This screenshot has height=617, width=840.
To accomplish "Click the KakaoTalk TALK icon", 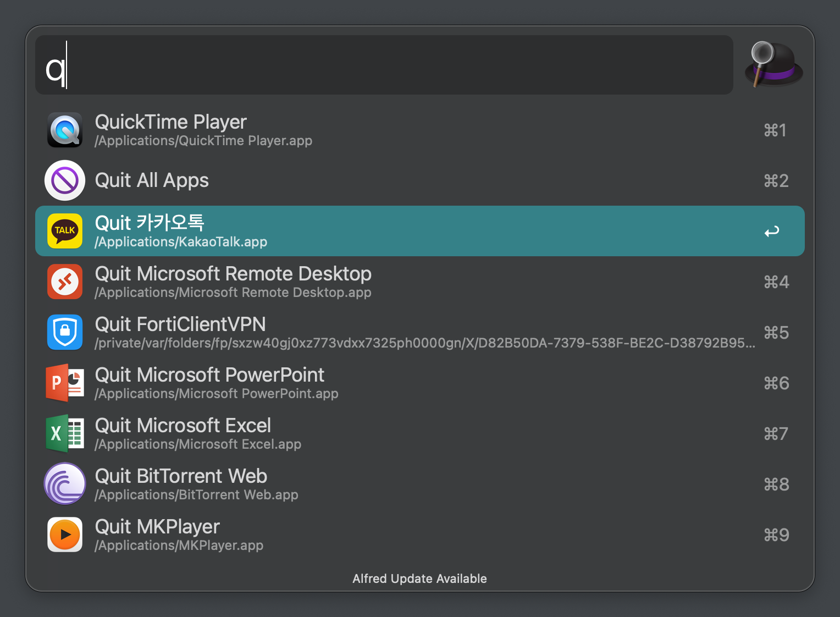I will click(65, 231).
